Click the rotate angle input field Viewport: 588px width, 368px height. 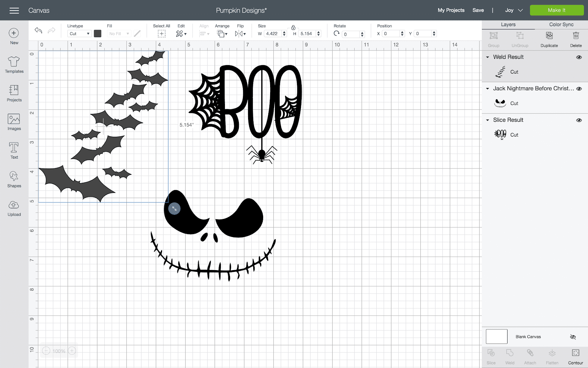pyautogui.click(x=351, y=34)
